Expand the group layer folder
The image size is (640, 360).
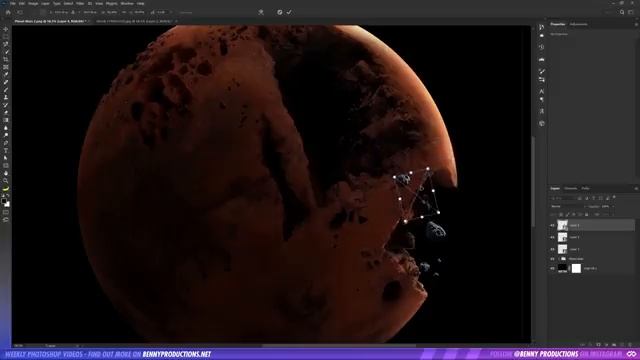click(558, 259)
